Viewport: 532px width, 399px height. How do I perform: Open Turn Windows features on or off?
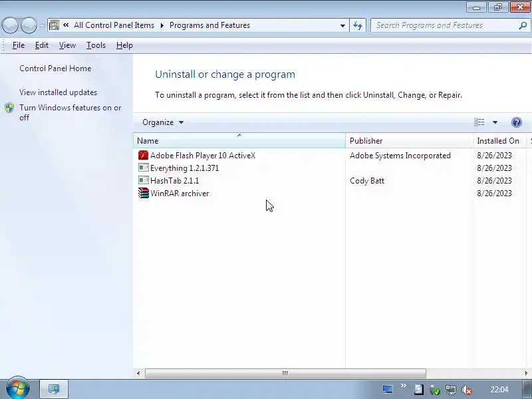[70, 112]
